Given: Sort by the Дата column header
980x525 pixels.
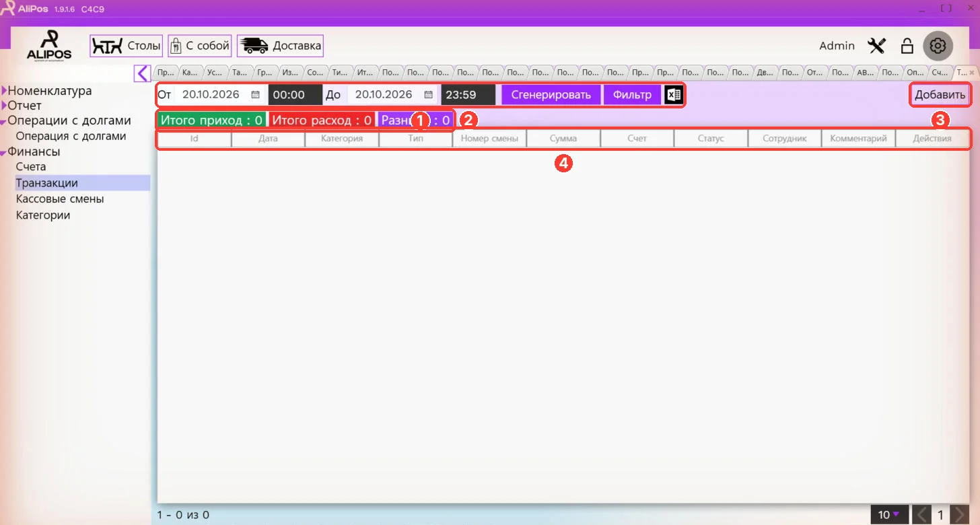Looking at the screenshot, I should point(268,139).
